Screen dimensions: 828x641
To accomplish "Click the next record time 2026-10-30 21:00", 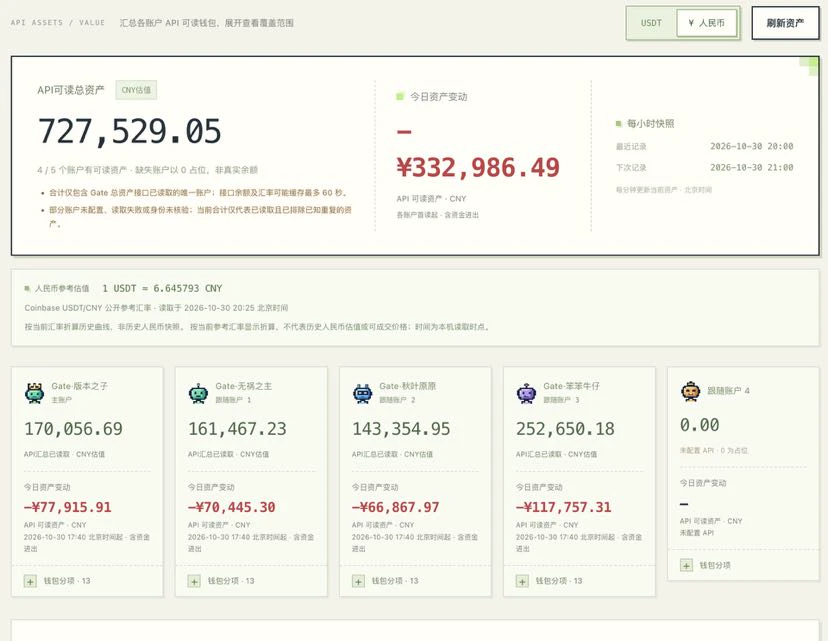I will coord(751,167).
